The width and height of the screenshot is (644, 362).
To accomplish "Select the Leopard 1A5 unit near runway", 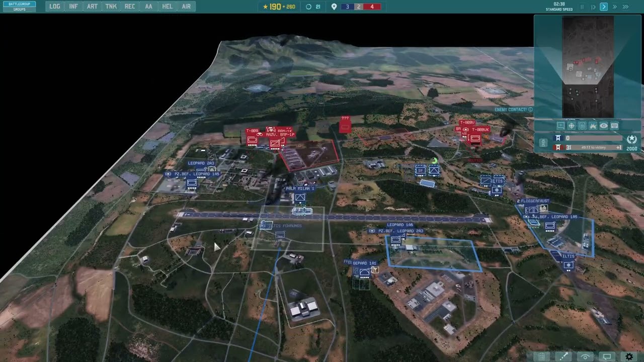I will pos(400,225).
